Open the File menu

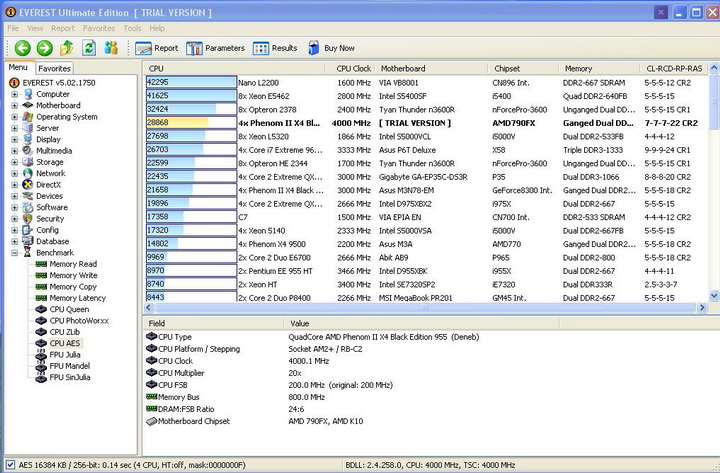pyautogui.click(x=13, y=28)
